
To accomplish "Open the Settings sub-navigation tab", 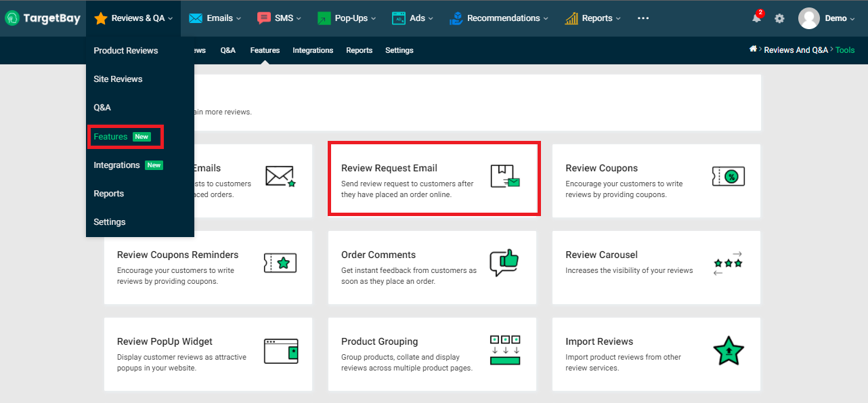I will pos(399,50).
